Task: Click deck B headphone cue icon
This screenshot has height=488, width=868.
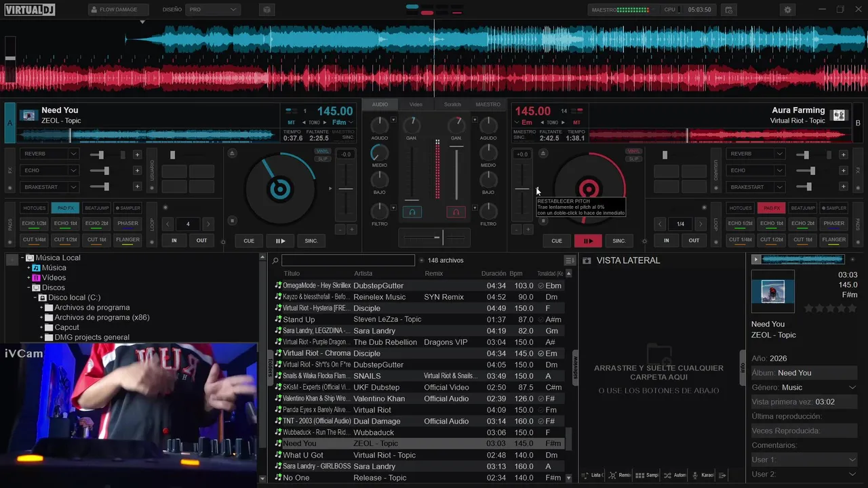Action: pos(456,212)
